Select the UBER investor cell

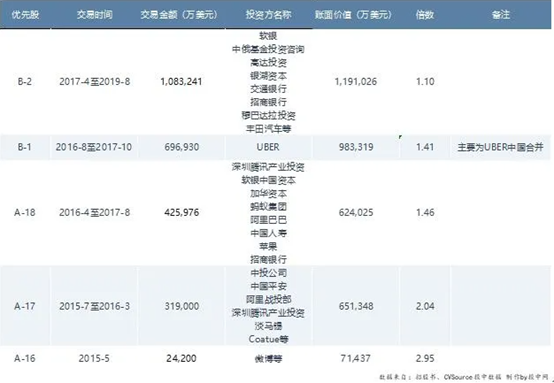point(268,147)
